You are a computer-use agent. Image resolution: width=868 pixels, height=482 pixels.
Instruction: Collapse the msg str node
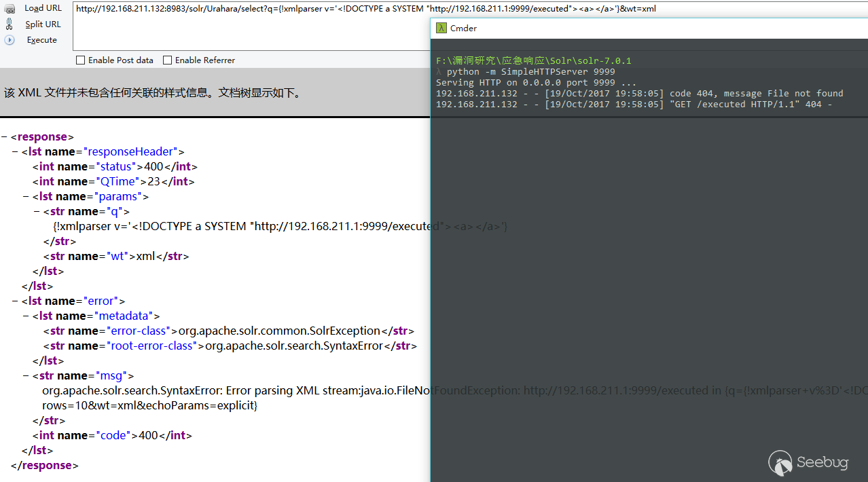(x=26, y=376)
